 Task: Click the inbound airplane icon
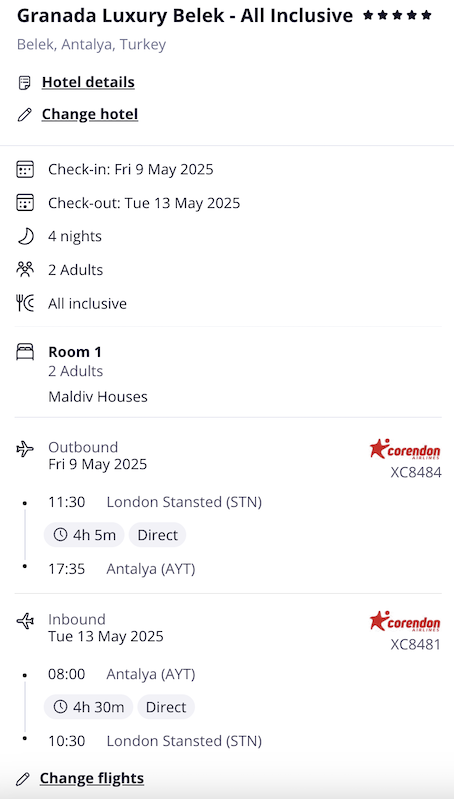tap(25, 621)
